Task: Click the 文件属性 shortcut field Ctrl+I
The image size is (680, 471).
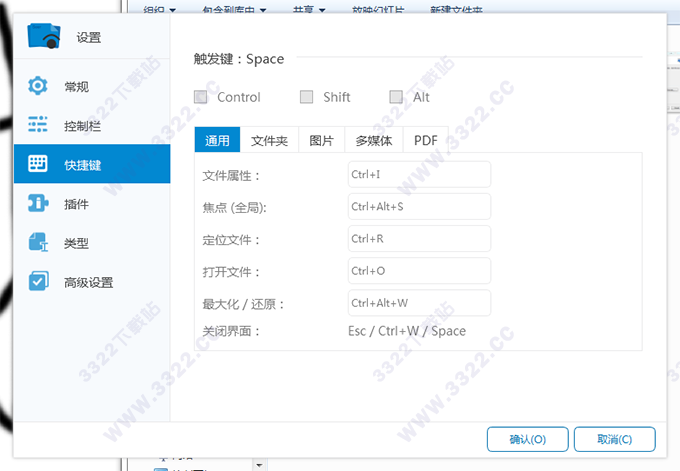Action: click(x=419, y=174)
